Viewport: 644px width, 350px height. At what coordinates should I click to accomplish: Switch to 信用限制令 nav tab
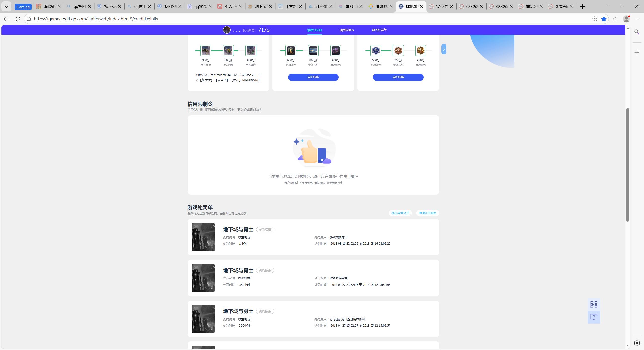347,30
